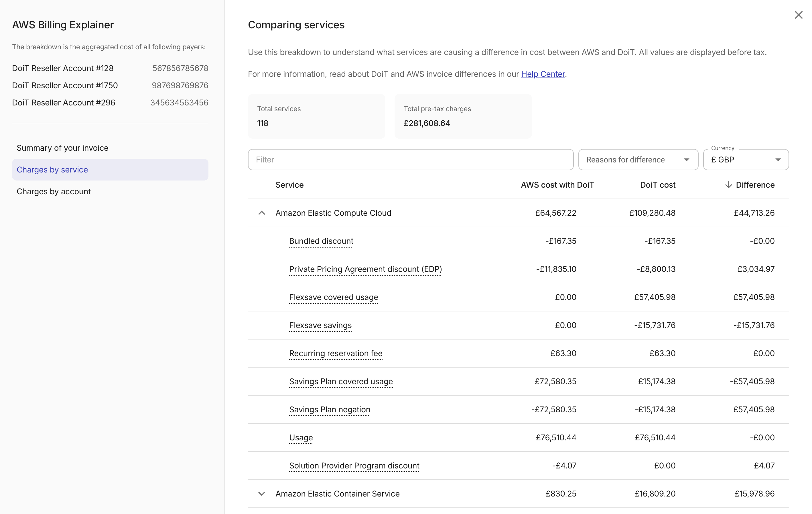Collapse Amazon Elastic Compute Cloud row

point(262,213)
